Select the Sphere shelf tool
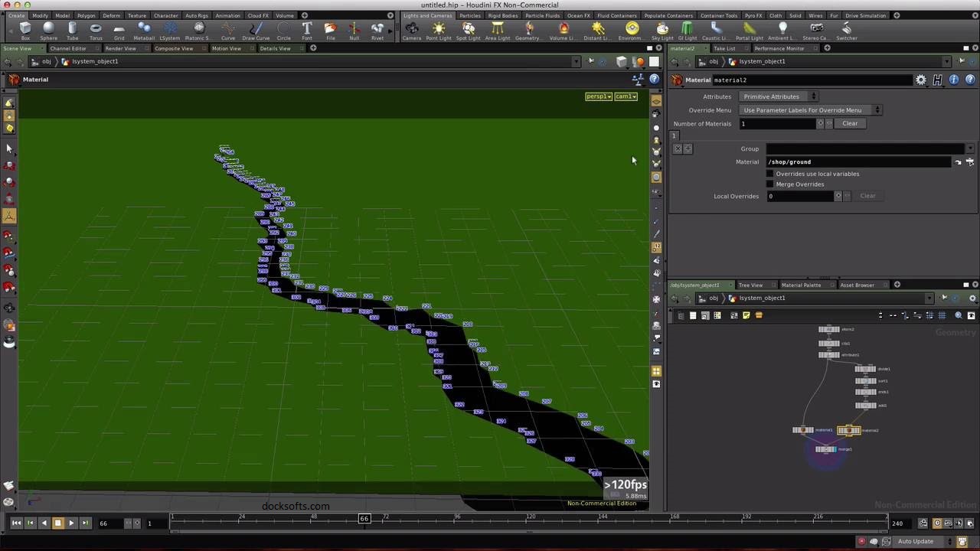This screenshot has height=551, width=980. 48,31
